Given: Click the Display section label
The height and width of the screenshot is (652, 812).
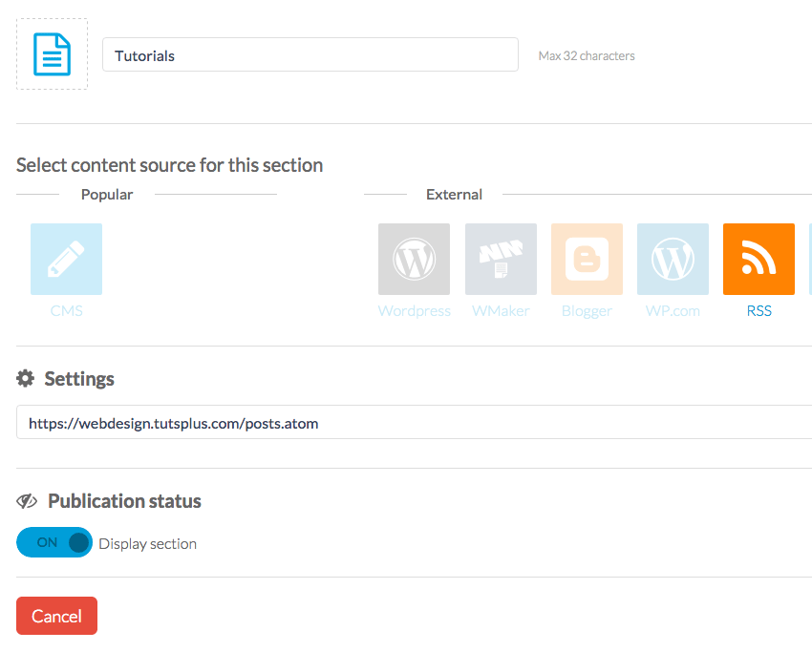Looking at the screenshot, I should click(147, 544).
